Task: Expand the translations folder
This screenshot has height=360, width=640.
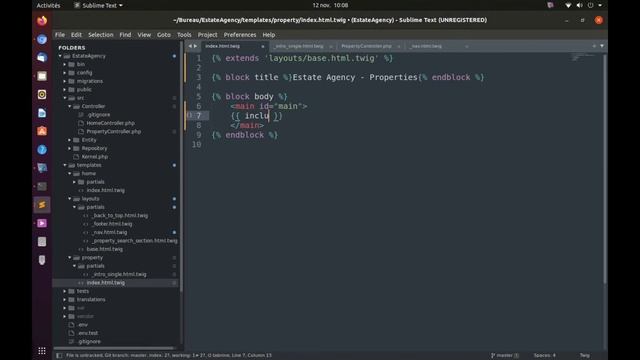Action: [x=65, y=300]
